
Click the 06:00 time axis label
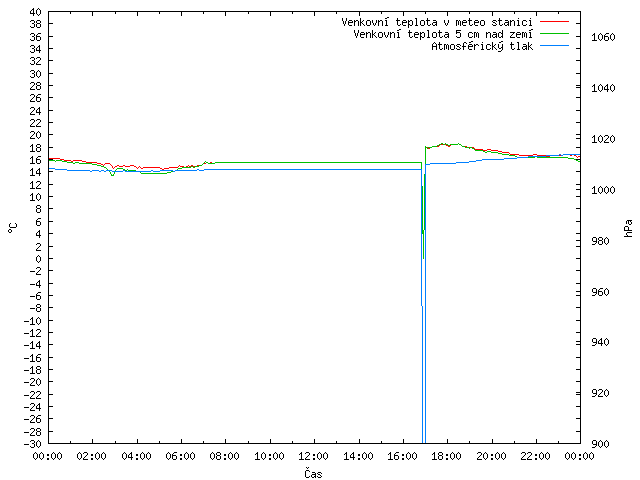click(x=180, y=456)
